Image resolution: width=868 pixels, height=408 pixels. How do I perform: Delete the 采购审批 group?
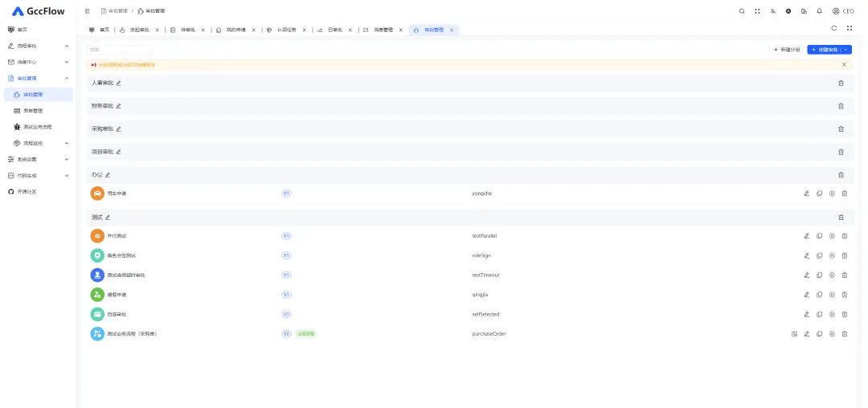tap(841, 129)
